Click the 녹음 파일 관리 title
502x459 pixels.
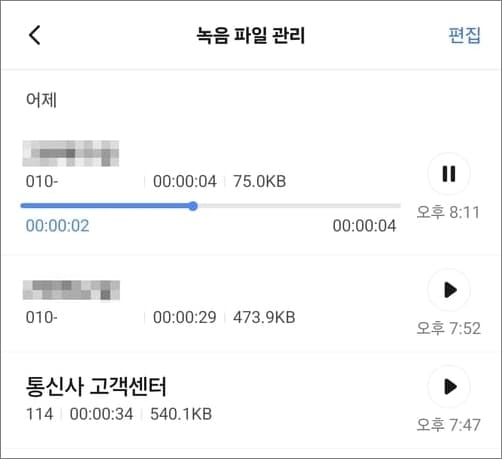click(x=250, y=35)
